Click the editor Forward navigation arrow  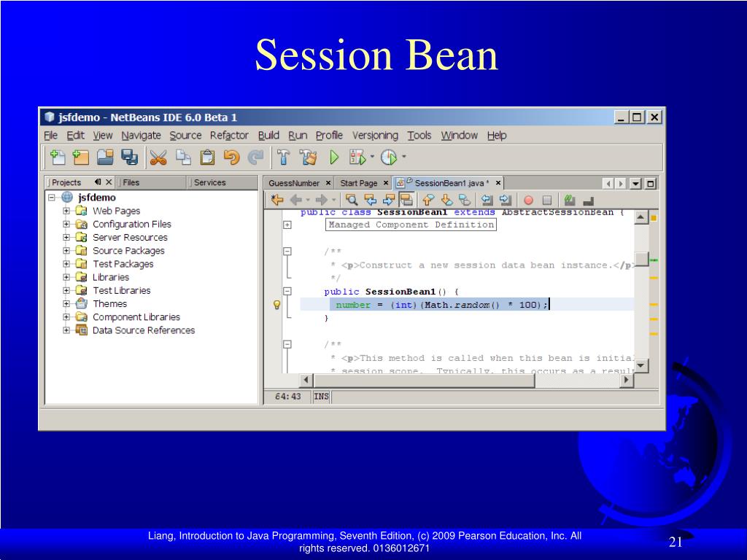[322, 200]
